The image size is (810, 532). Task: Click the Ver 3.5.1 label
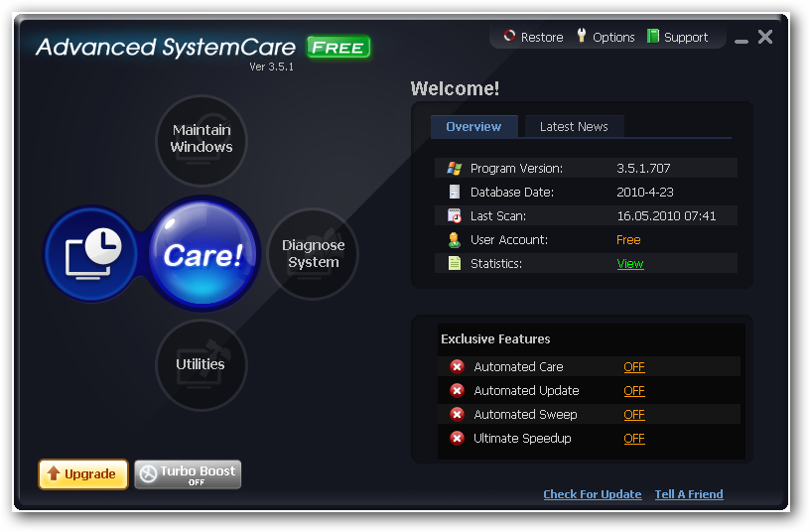[271, 66]
